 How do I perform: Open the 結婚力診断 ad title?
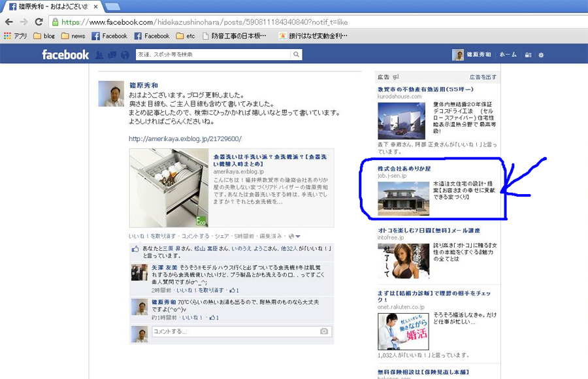tap(434, 297)
